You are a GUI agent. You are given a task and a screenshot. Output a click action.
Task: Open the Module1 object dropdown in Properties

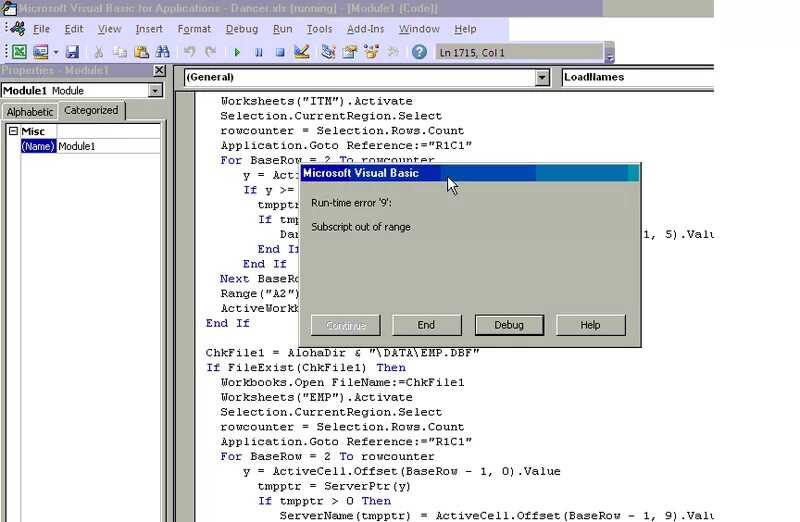pos(155,91)
